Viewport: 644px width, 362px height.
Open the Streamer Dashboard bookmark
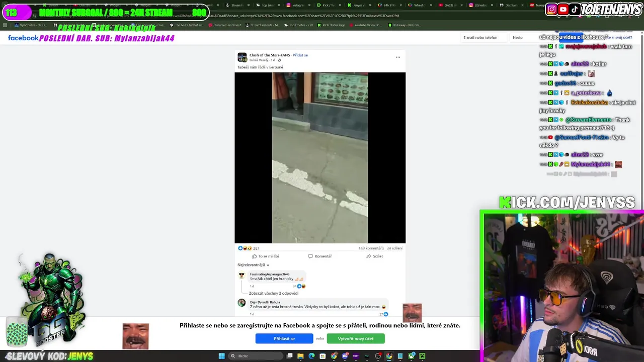click(225, 25)
